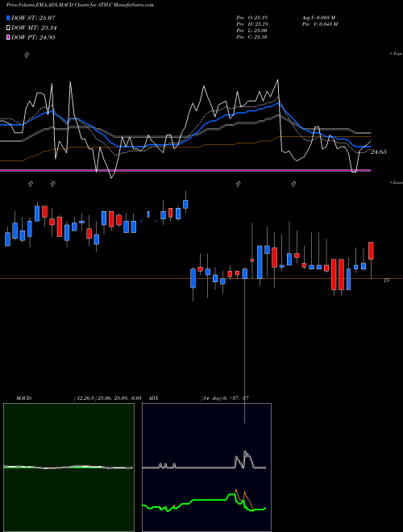Click the ADX (14 day) values text
403x532 pixels.
coord(225,398)
